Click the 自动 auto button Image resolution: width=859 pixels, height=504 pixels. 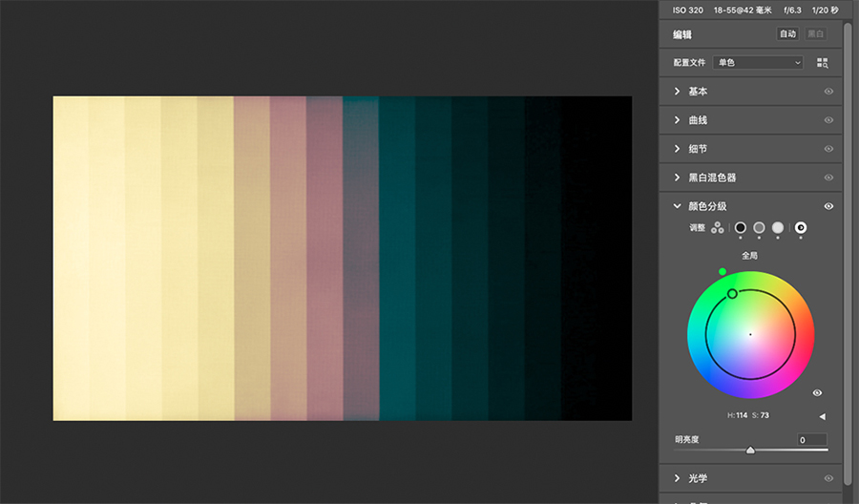(787, 33)
